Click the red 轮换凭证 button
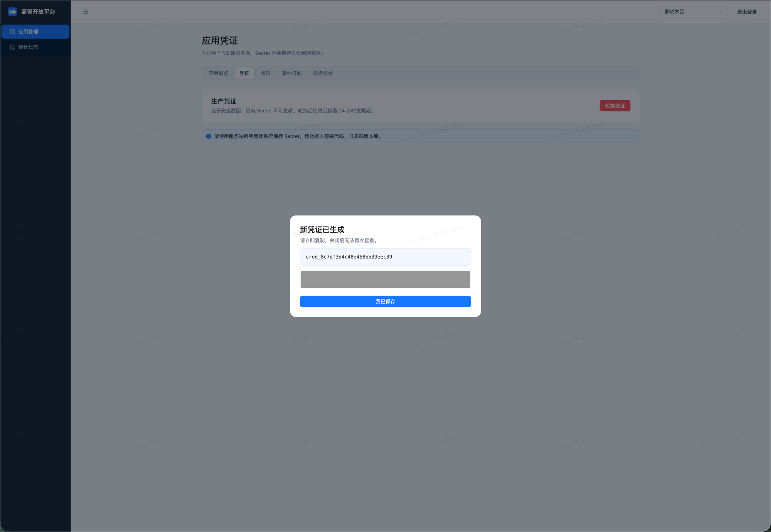The image size is (771, 532). [x=615, y=106]
